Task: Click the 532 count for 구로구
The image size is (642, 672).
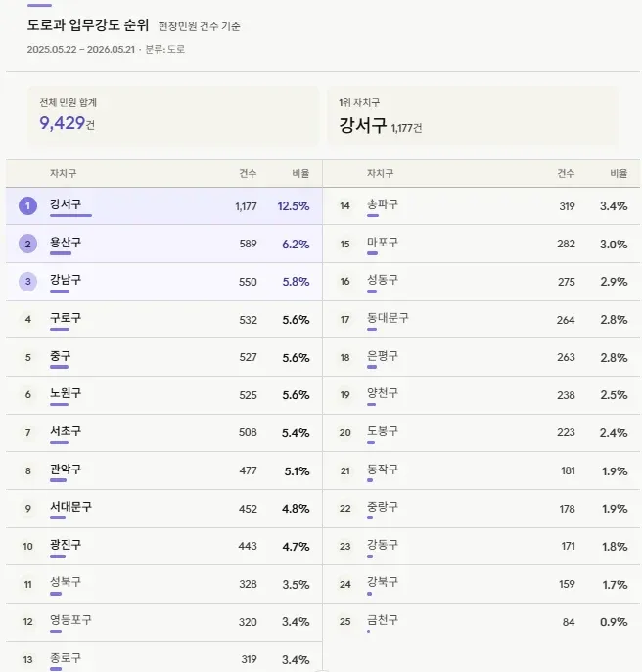Action: click(x=248, y=320)
